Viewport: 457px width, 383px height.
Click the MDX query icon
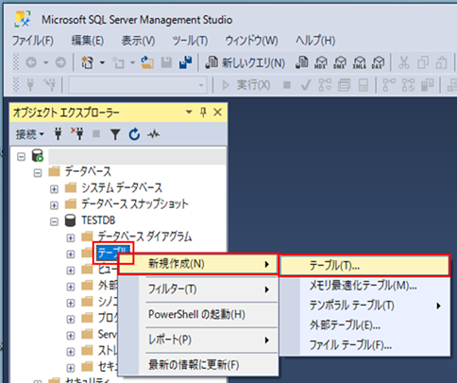(x=321, y=62)
